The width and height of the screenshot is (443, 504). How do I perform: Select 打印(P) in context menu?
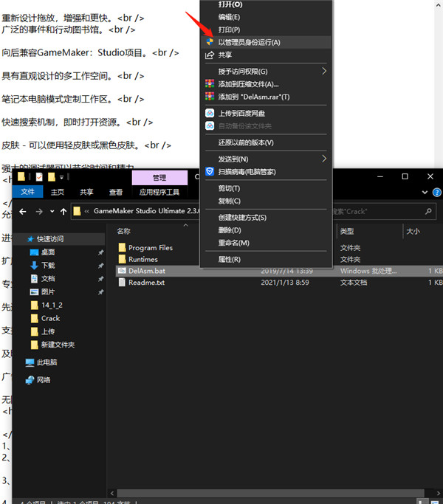pyautogui.click(x=266, y=30)
